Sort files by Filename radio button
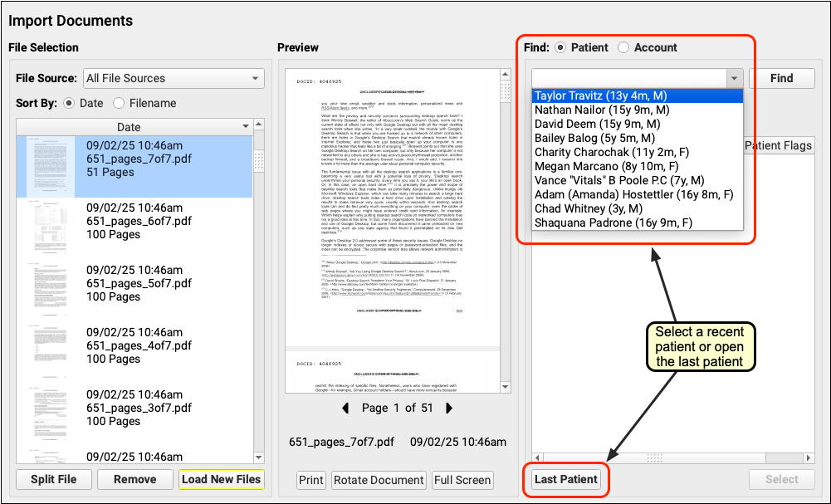The height and width of the screenshot is (504, 831). click(119, 103)
